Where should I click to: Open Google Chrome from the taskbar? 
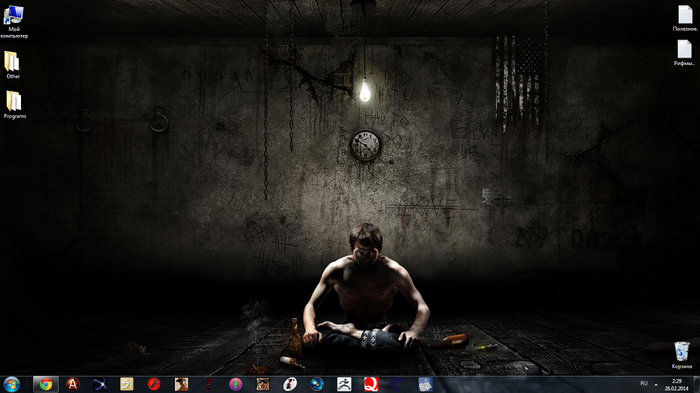(x=46, y=384)
